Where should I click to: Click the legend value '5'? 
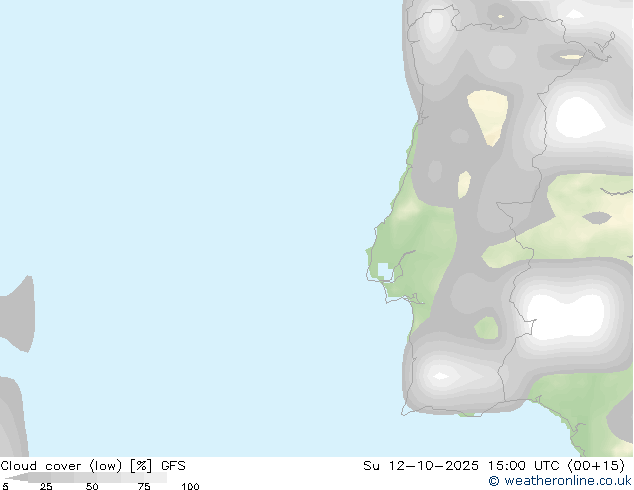[5, 486]
